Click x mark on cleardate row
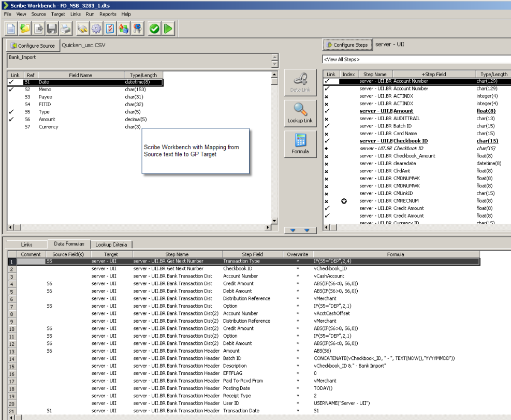The image size is (511, 420). pos(327,164)
